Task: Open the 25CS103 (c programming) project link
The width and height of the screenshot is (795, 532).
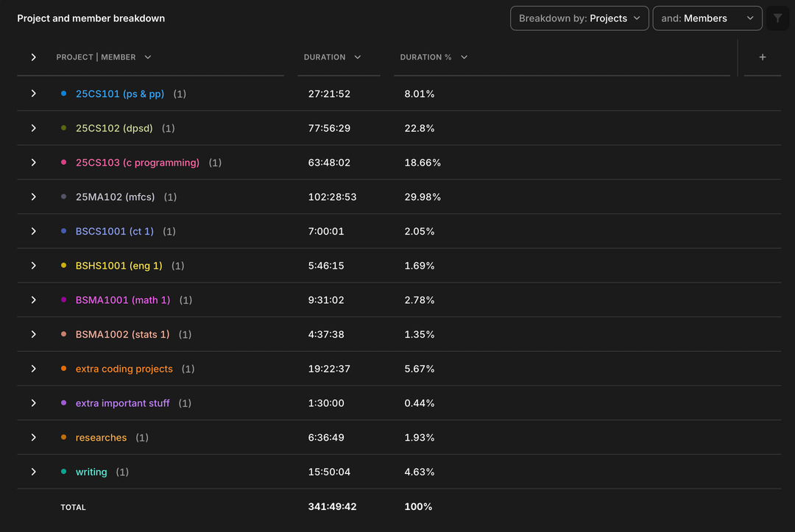Action: [137, 163]
